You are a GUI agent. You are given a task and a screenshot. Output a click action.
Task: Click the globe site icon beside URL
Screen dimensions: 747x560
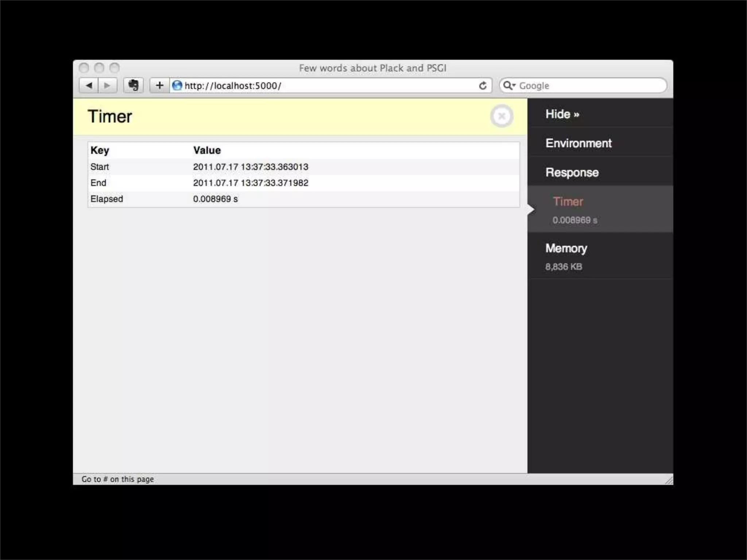[177, 86]
